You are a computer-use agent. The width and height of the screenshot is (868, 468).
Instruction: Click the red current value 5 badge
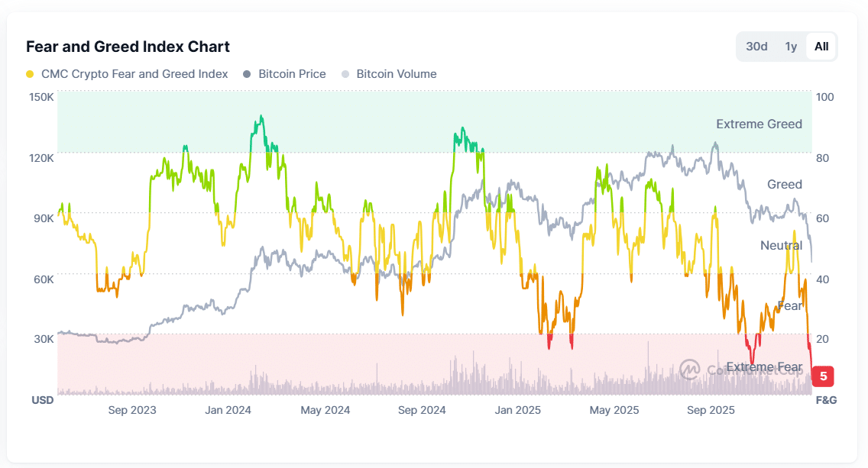823,376
